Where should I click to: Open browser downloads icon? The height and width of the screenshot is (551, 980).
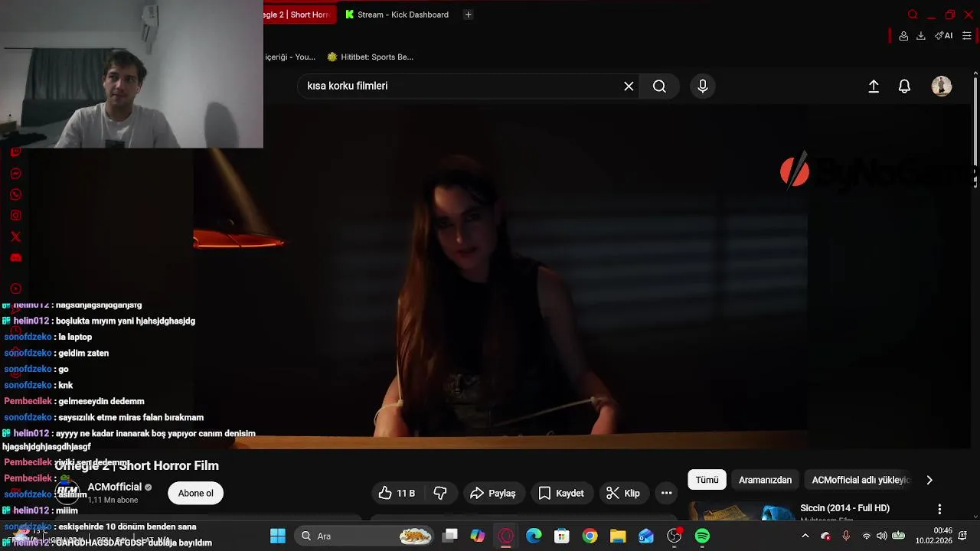tap(921, 36)
